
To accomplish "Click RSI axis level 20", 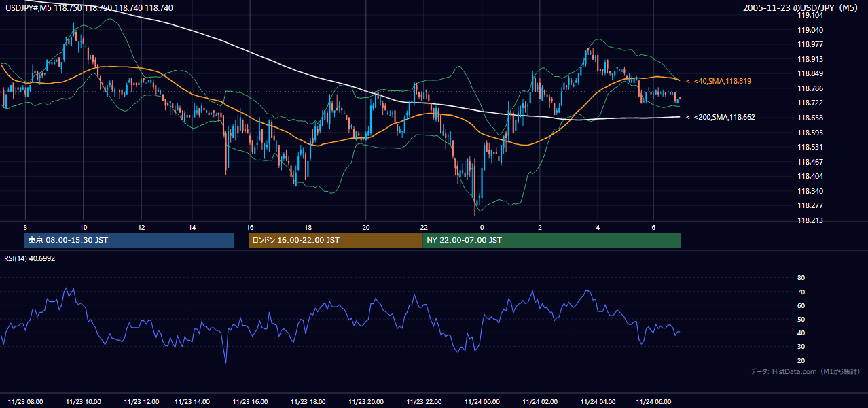I will [x=801, y=360].
